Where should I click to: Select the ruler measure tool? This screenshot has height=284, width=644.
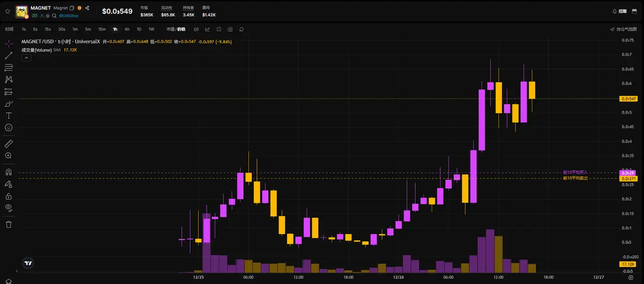tap(9, 143)
